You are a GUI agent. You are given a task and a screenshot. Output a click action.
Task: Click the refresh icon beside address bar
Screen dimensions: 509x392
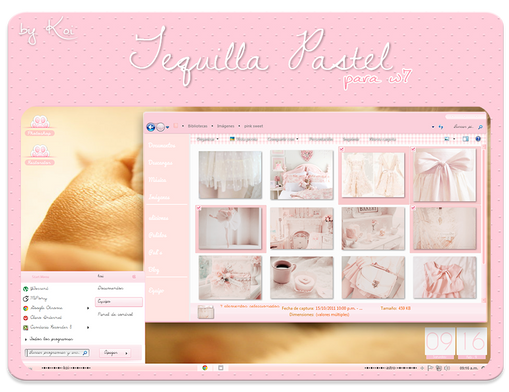click(x=441, y=127)
